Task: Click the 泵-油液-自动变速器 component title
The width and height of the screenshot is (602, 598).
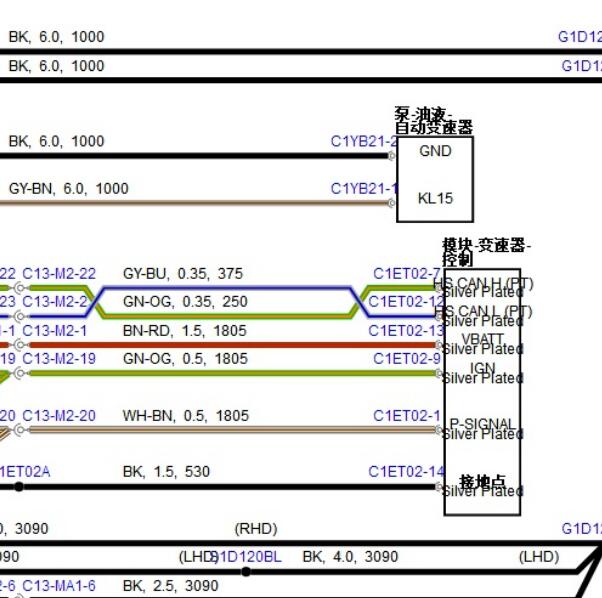Action: 433,121
